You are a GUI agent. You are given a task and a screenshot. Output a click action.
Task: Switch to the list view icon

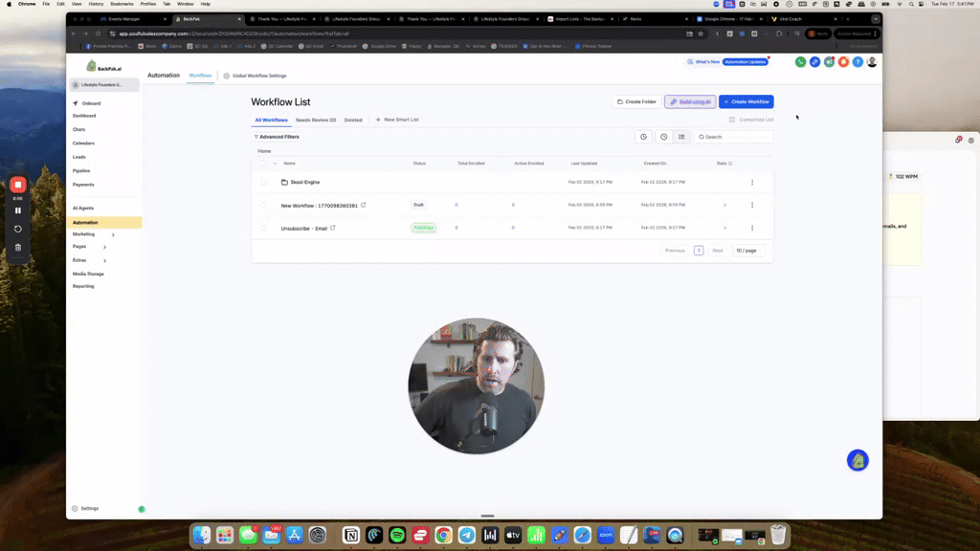point(681,137)
